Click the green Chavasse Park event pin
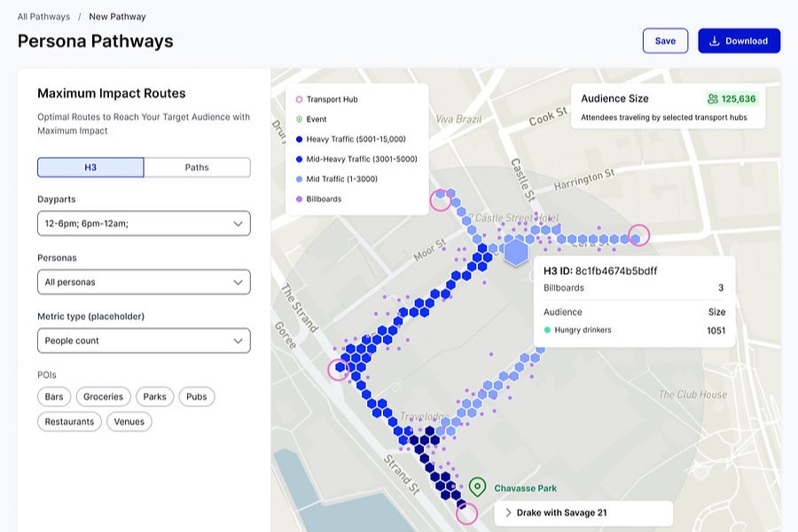Image resolution: width=798 pixels, height=532 pixels. tap(477, 487)
